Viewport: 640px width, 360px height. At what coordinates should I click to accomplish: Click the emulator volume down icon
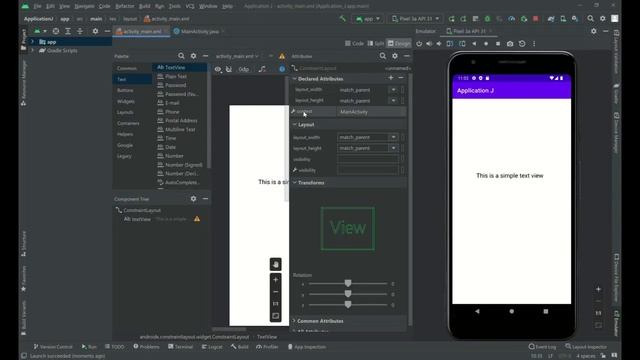click(x=439, y=44)
